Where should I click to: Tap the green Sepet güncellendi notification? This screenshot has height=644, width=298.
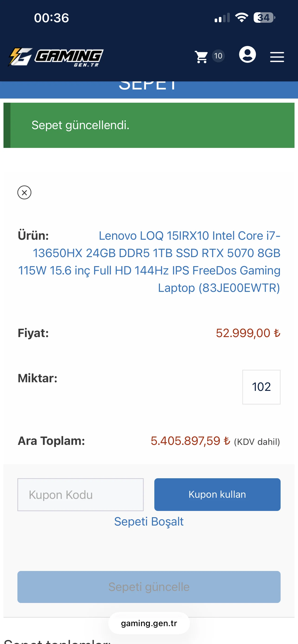[x=149, y=125]
